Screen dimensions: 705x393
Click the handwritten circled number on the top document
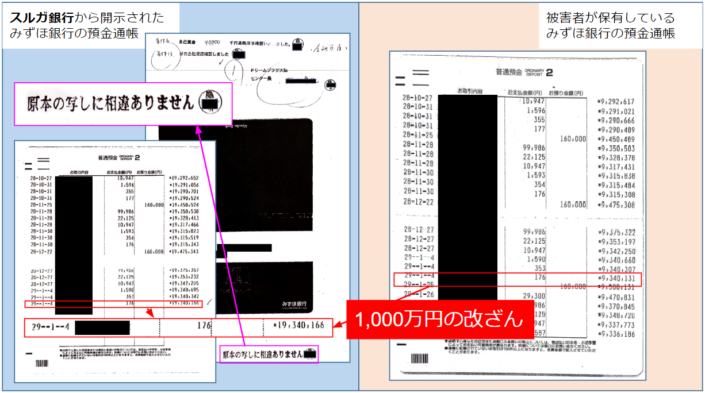click(x=233, y=71)
